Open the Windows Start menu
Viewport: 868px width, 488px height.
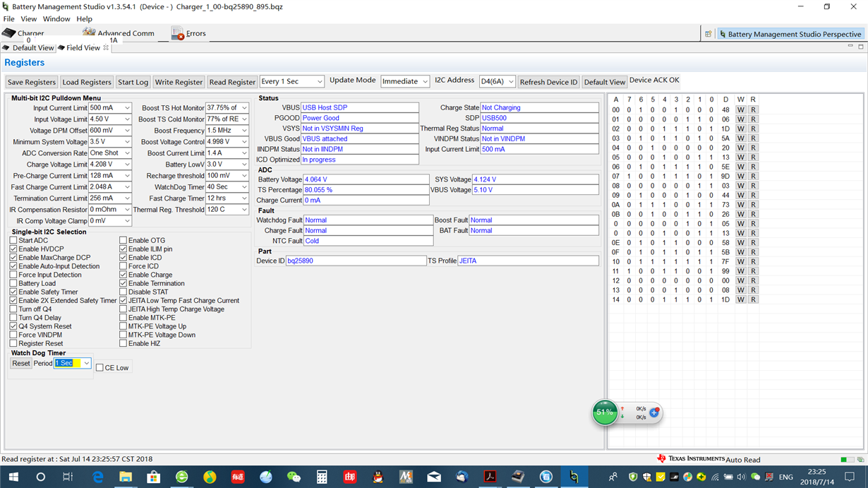tap(14, 477)
